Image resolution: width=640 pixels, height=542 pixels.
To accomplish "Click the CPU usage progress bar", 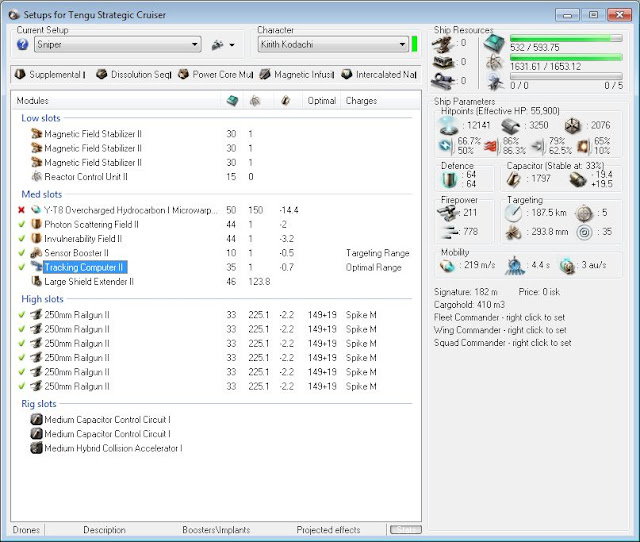I will tap(566, 38).
